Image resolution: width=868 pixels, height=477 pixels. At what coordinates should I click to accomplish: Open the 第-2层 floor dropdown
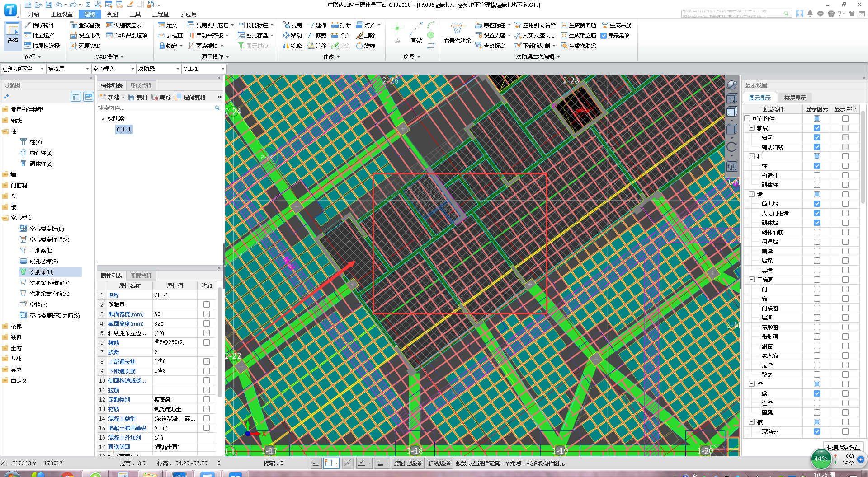coord(68,69)
